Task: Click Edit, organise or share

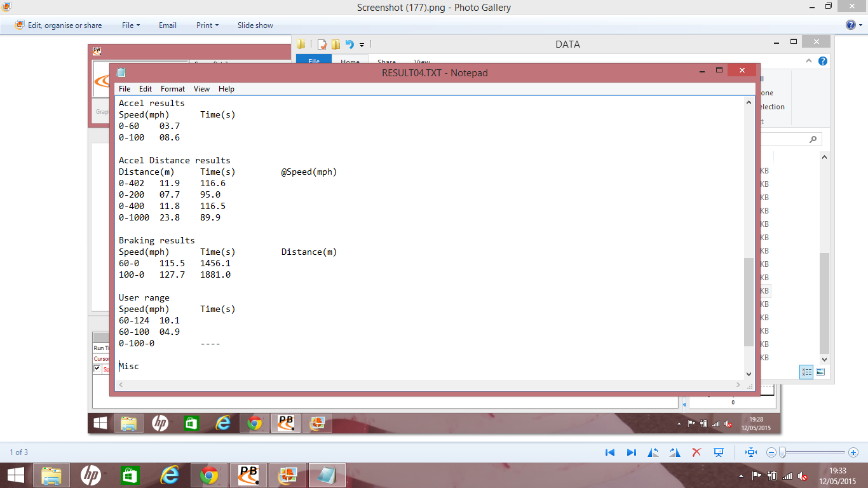Action: tap(58, 25)
